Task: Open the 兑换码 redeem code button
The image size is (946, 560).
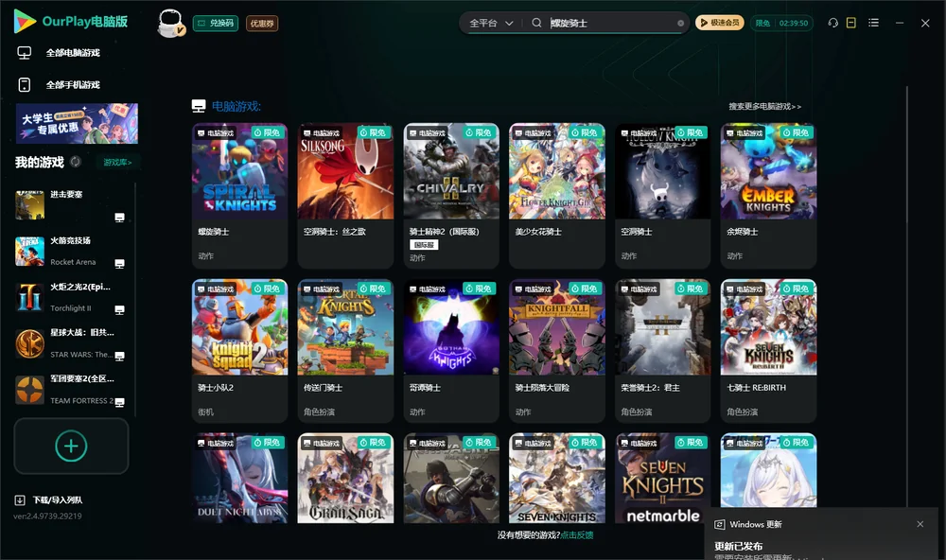Action: point(216,24)
